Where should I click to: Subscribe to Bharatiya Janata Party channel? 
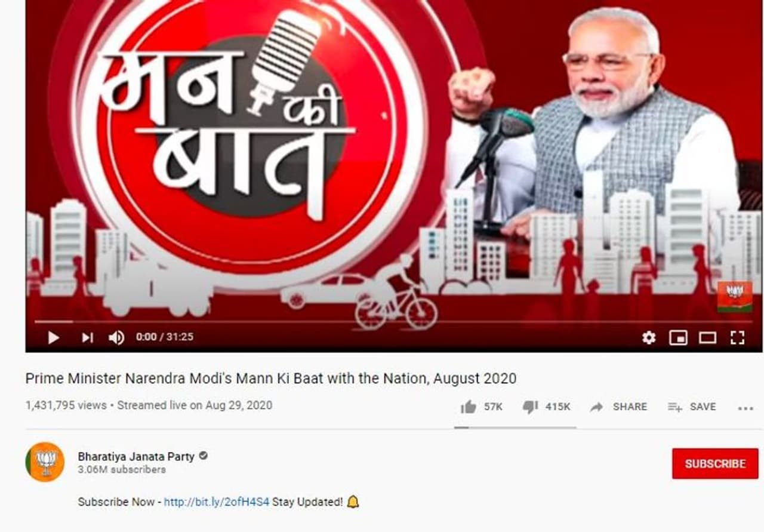(x=715, y=463)
